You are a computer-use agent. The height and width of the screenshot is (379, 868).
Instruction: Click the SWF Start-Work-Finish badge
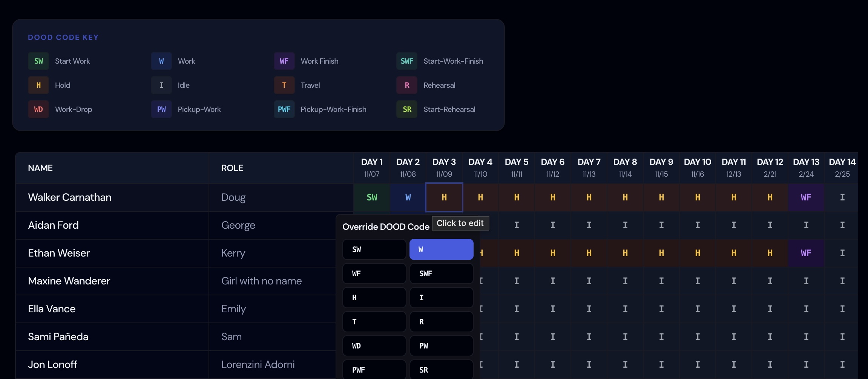click(406, 61)
